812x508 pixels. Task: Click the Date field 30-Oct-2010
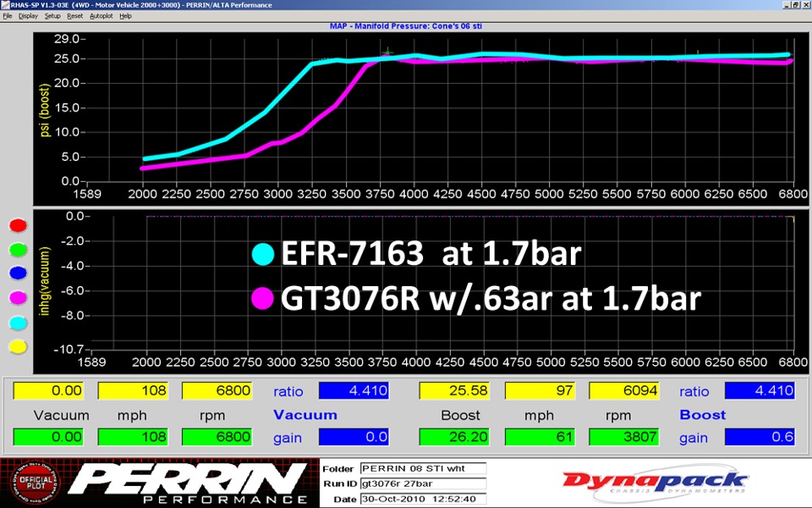[423, 500]
